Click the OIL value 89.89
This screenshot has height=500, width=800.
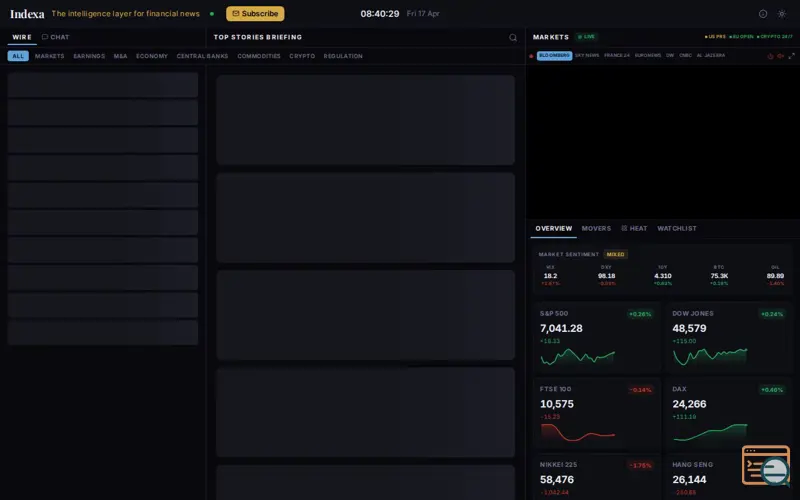coord(775,276)
